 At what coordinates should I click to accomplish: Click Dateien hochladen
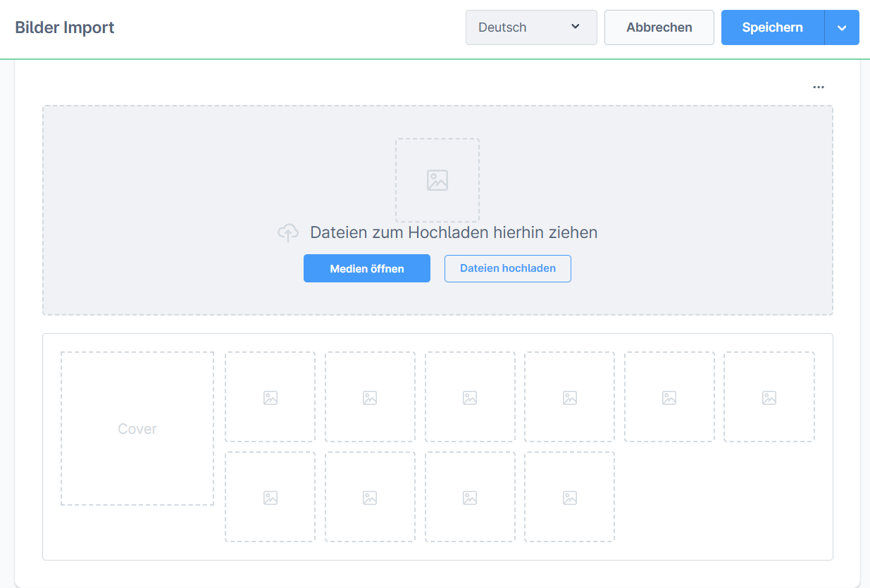click(x=507, y=268)
